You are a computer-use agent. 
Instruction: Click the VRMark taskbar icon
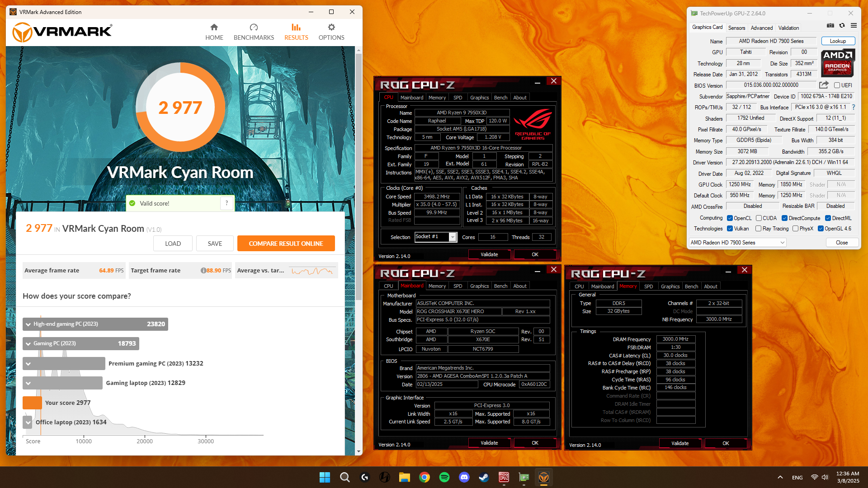click(x=544, y=477)
